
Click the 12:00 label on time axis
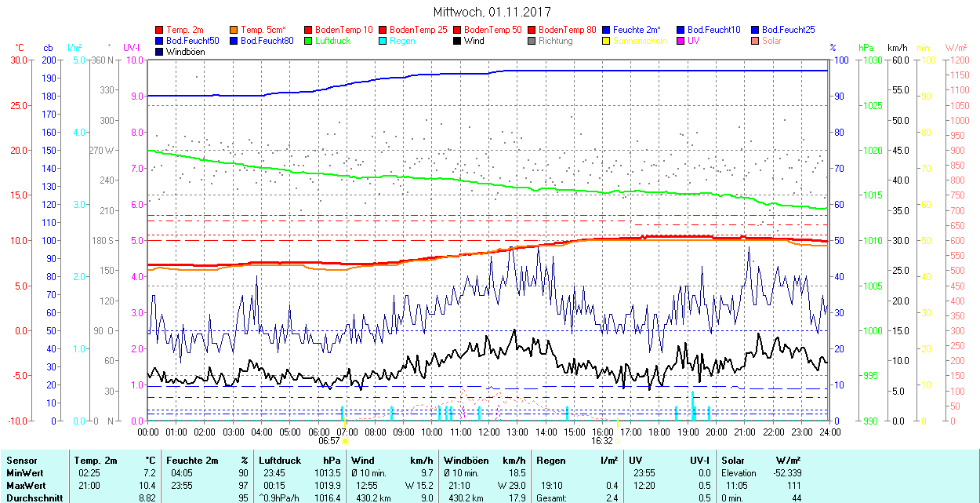[x=489, y=432]
